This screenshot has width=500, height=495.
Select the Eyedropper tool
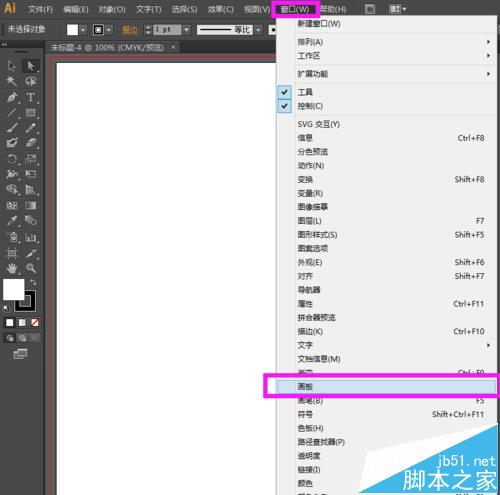pyautogui.click(x=12, y=220)
